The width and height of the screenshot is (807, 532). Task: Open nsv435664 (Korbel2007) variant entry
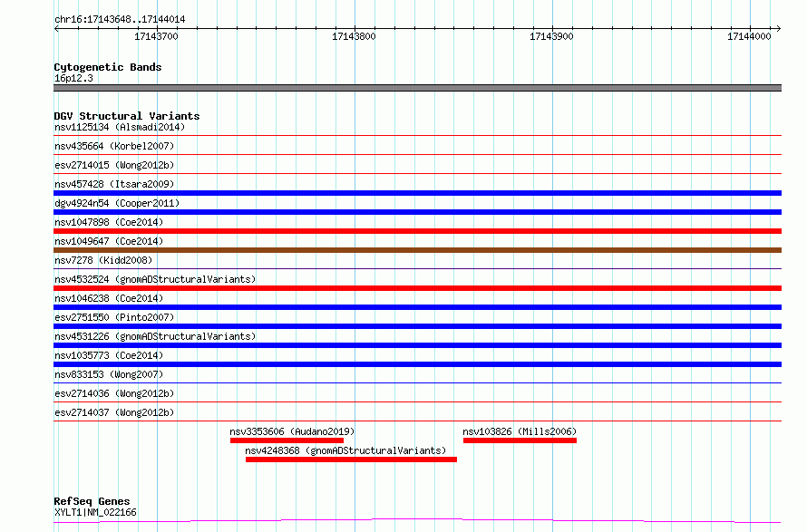click(114, 146)
